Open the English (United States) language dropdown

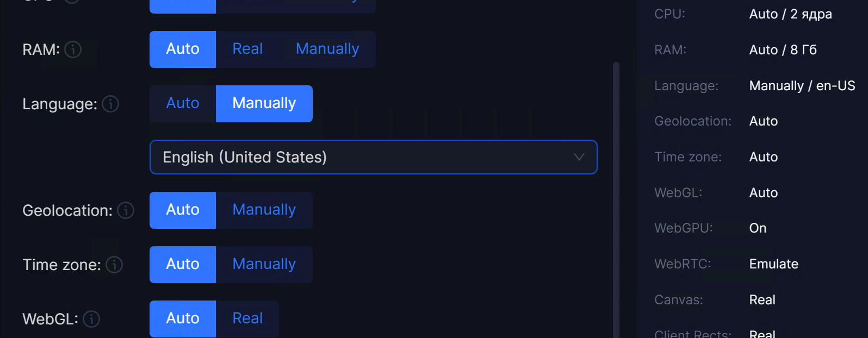[373, 157]
